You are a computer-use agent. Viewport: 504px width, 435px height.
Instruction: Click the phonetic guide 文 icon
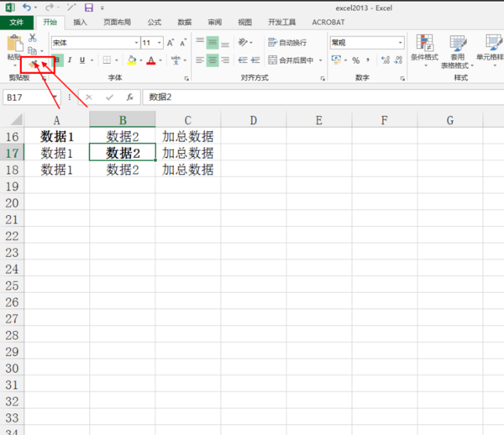tap(176, 60)
